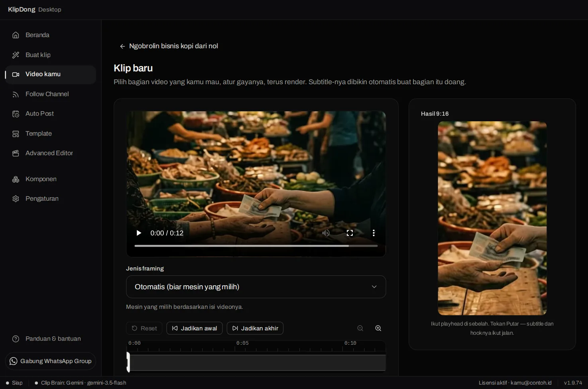588x389 pixels.
Task: Open Panduan & bantuan
Action: pyautogui.click(x=51, y=339)
